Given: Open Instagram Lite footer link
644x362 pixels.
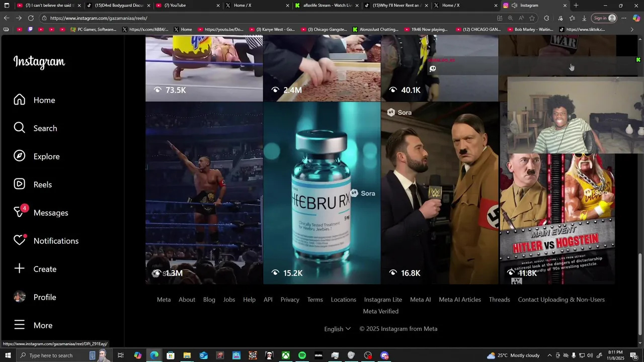Looking at the screenshot, I should (383, 300).
